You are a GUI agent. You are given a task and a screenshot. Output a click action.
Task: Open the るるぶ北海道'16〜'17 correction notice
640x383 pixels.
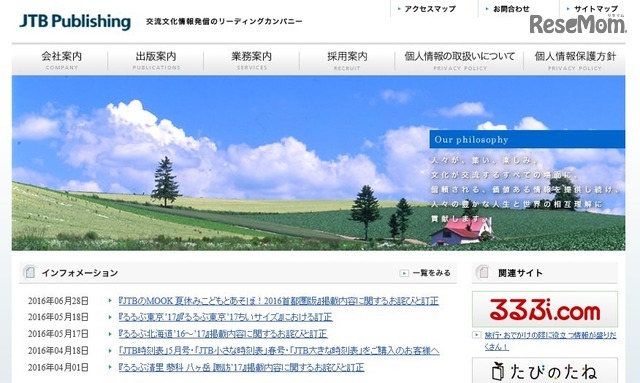coord(223,334)
